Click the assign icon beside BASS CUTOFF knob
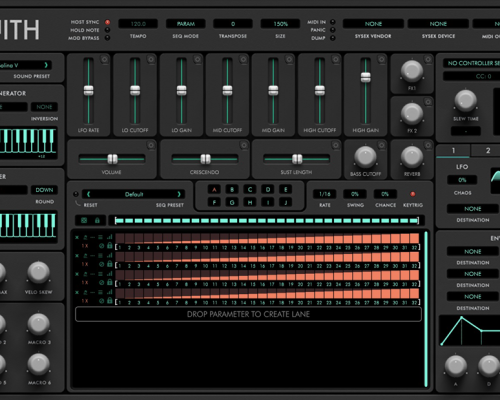This screenshot has width=500, height=400. (x=381, y=145)
